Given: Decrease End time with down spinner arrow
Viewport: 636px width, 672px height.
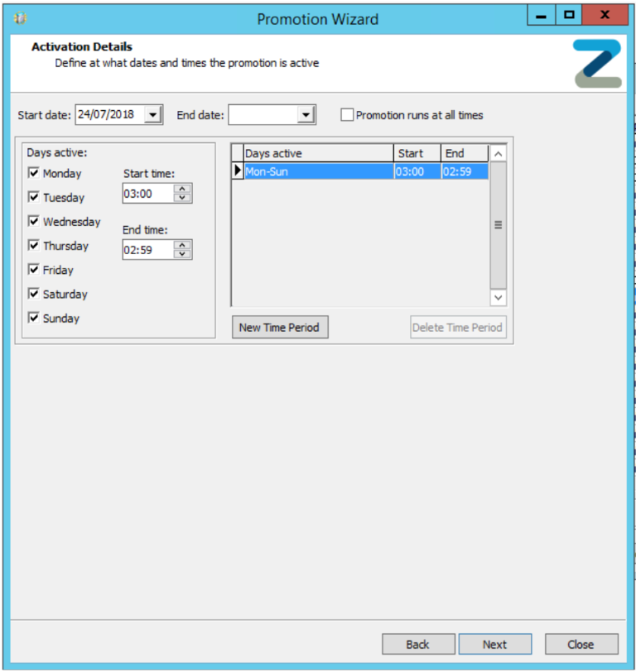Looking at the screenshot, I should tap(183, 254).
